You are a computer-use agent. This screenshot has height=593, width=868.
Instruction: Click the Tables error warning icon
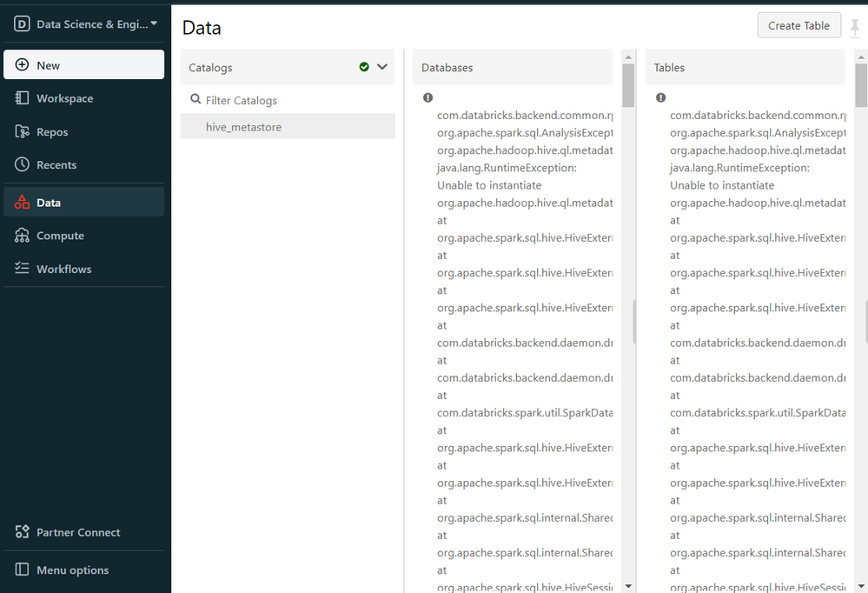click(660, 98)
